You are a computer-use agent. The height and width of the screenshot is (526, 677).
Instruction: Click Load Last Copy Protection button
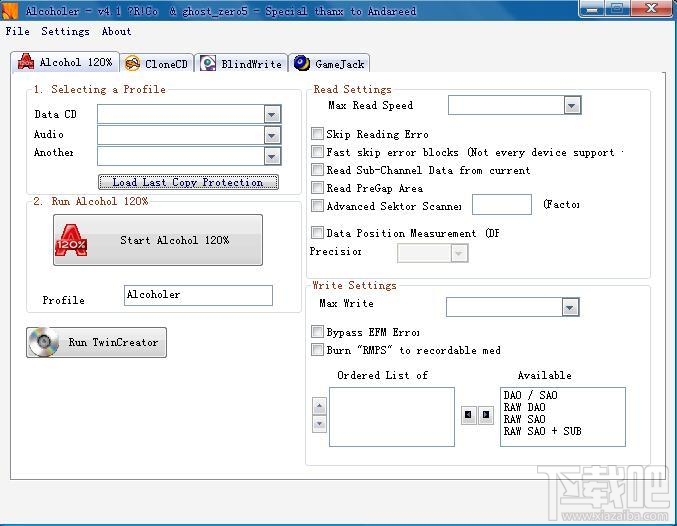click(188, 182)
